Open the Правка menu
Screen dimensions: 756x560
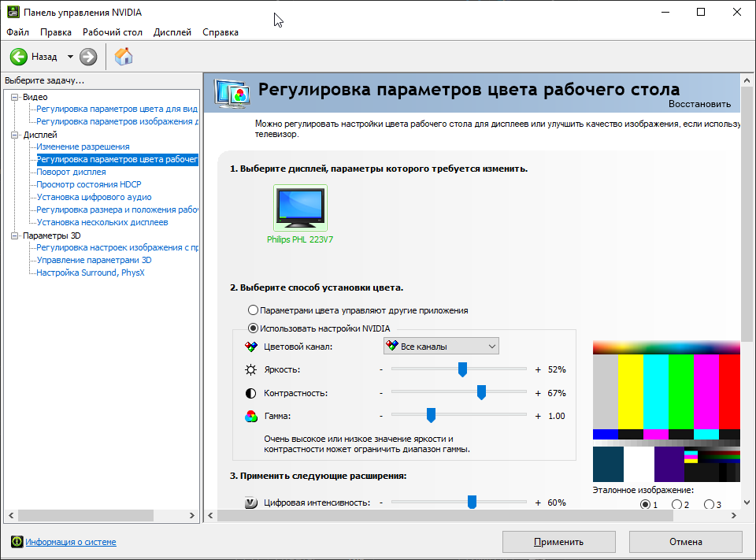(x=56, y=32)
